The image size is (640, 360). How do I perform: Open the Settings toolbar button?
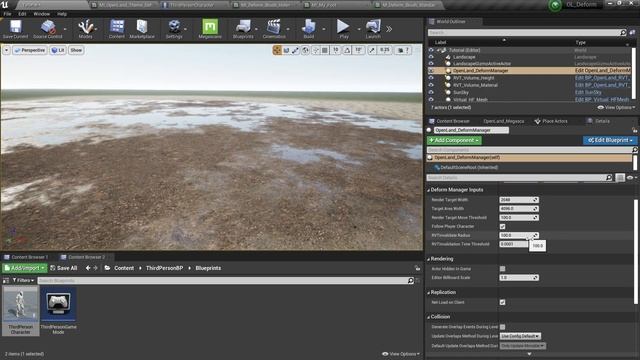[x=174, y=29]
